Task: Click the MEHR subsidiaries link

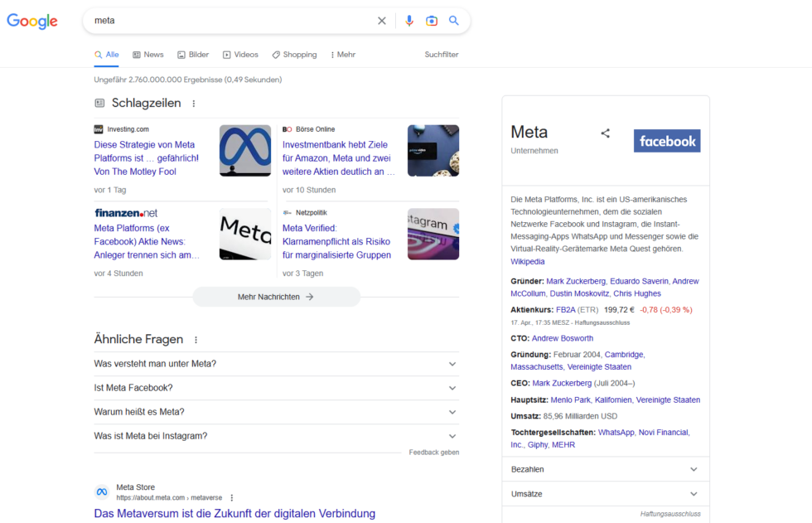Action: (563, 445)
